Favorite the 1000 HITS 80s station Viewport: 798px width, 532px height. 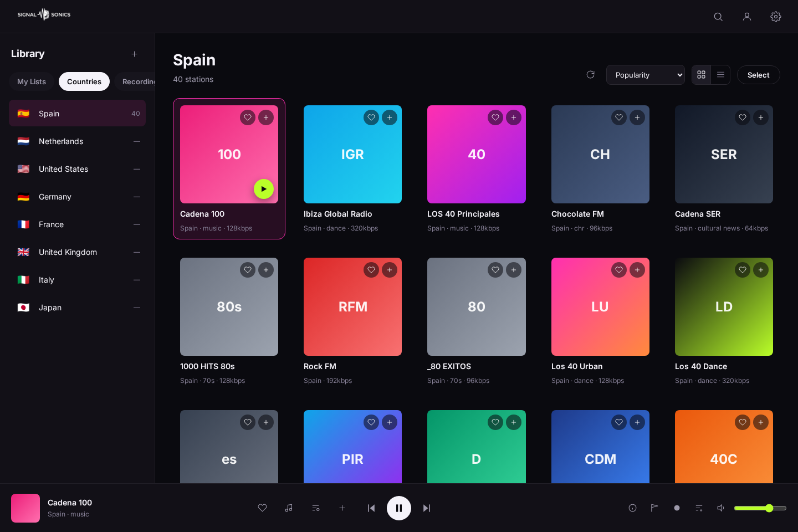pyautogui.click(x=248, y=270)
